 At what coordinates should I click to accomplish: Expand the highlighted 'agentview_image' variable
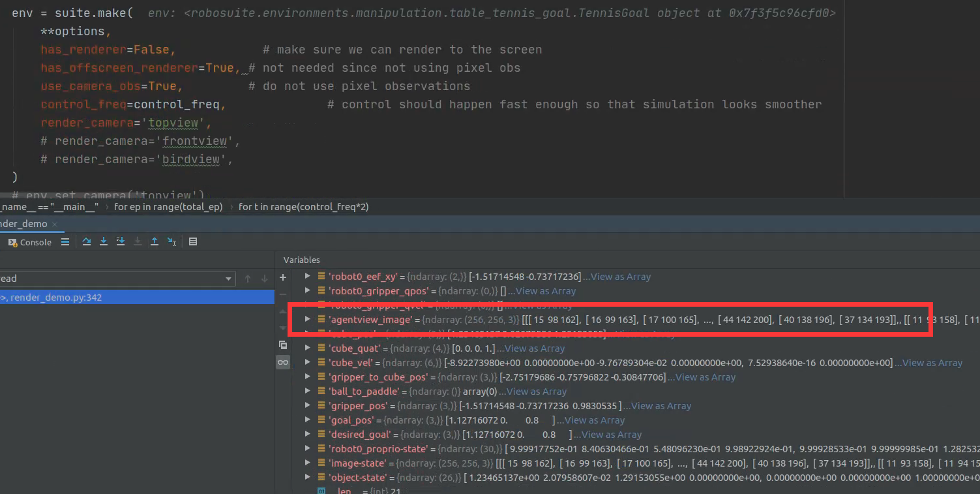point(306,319)
